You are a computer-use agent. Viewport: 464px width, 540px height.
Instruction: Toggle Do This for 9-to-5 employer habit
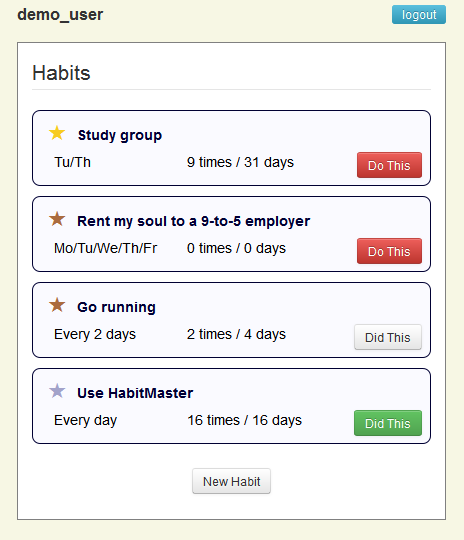click(389, 251)
